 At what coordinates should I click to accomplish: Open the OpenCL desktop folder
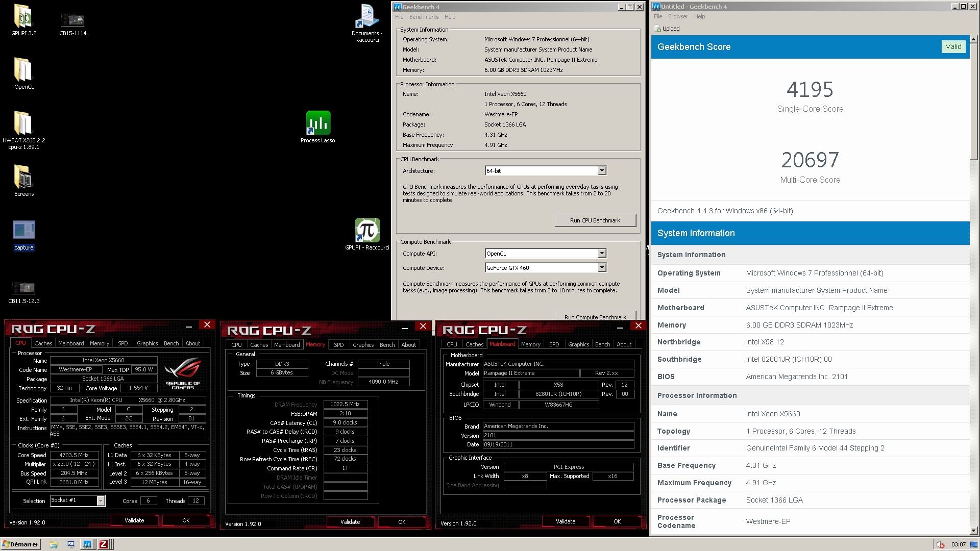(23, 73)
